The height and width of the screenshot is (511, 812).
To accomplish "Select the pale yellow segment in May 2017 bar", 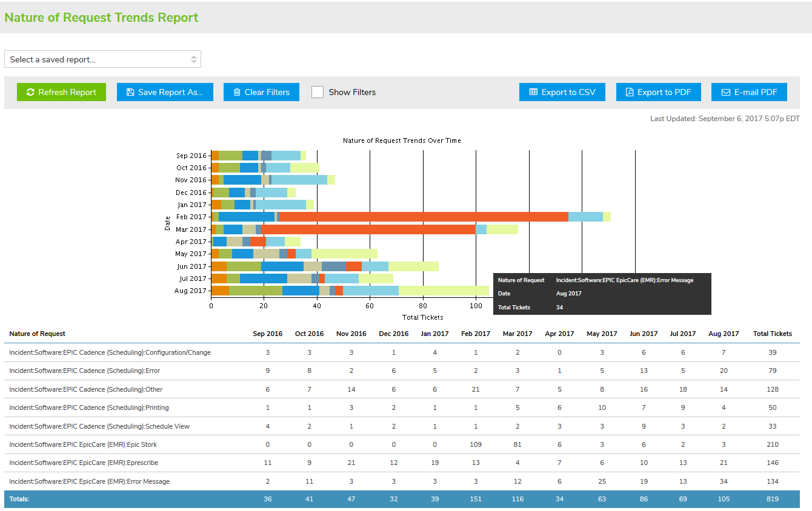I will tap(344, 254).
